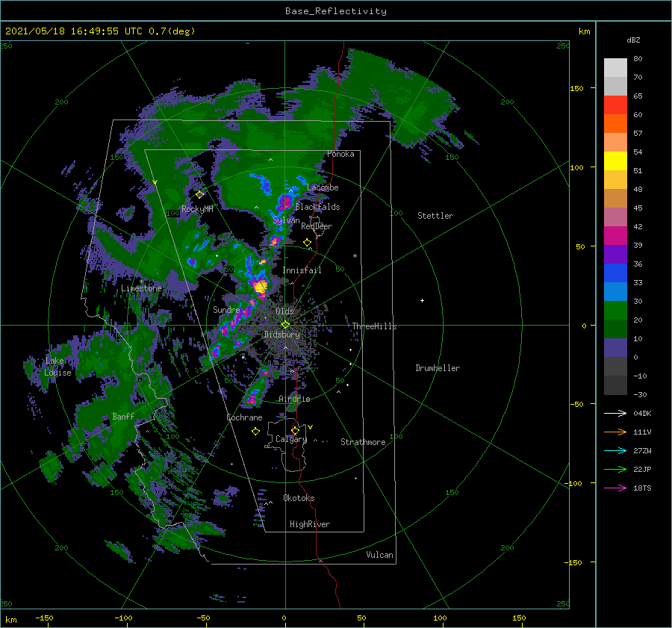The image size is (672, 628).
Task: Select the light gray 70–80 dBZ swatch
Action: point(615,68)
